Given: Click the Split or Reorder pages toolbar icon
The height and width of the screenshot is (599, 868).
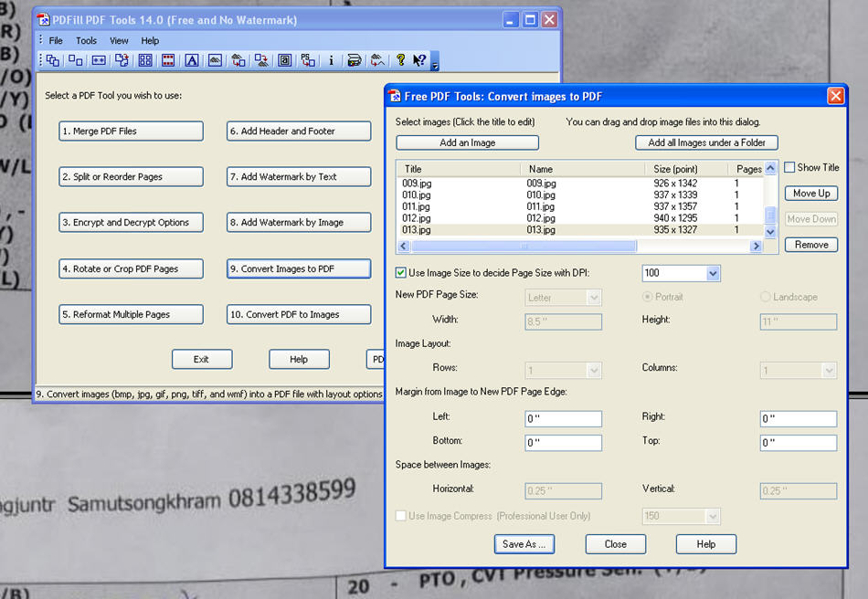Looking at the screenshot, I should point(76,60).
